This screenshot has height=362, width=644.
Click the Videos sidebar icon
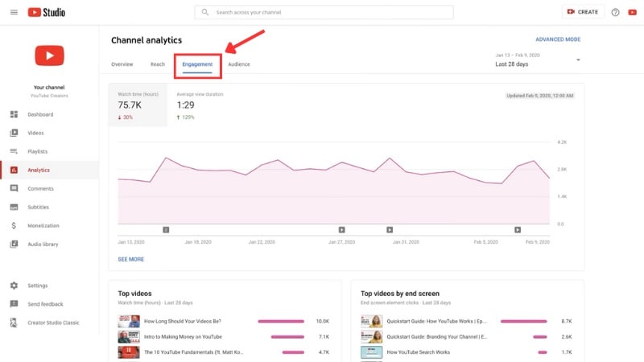[x=14, y=133]
